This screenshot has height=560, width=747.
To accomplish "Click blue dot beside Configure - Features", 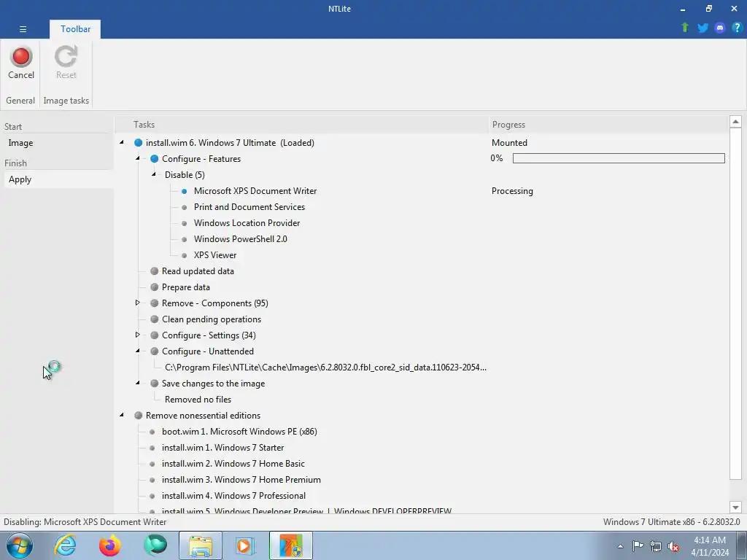I will (155, 158).
